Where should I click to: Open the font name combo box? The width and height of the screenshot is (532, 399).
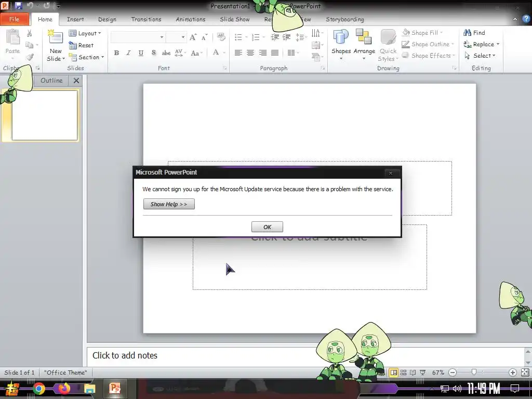(138, 37)
